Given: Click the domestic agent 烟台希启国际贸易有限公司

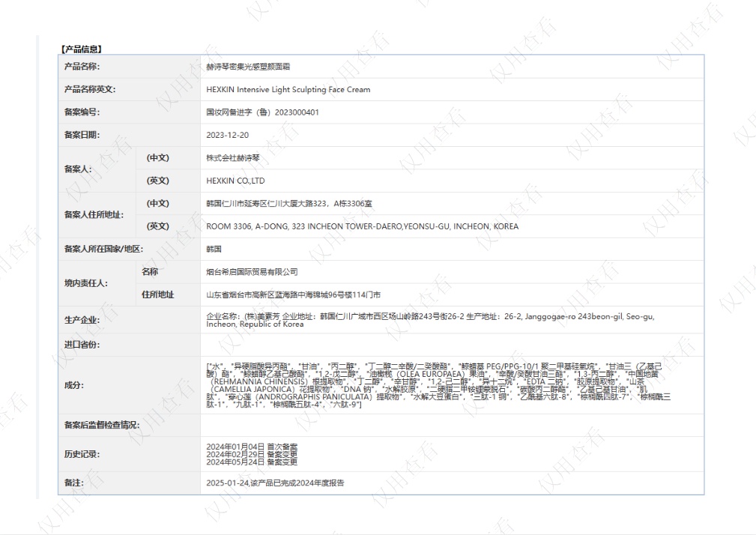Looking at the screenshot, I should pyautogui.click(x=252, y=272).
